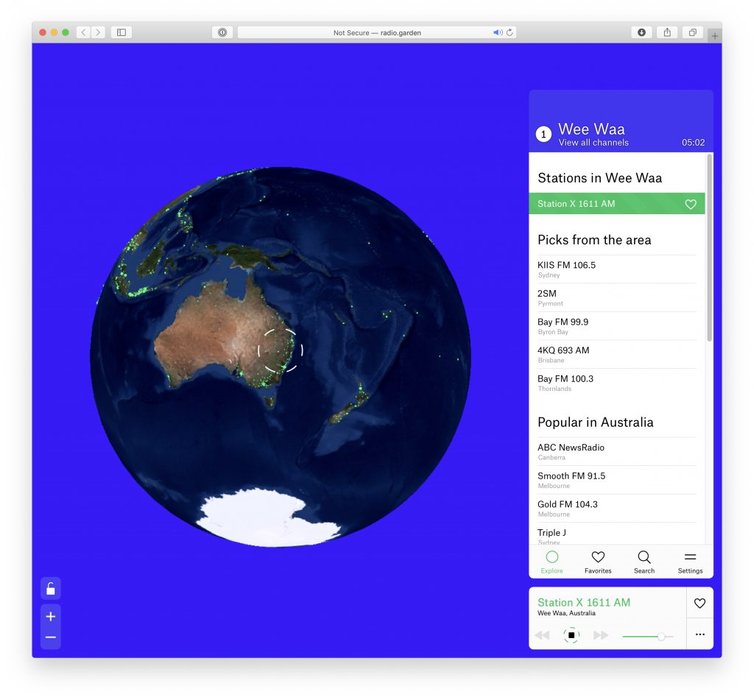Screen dimensions: 754x700
Task: Play KIIS FM 106.5 Sydney
Action: coord(617,269)
